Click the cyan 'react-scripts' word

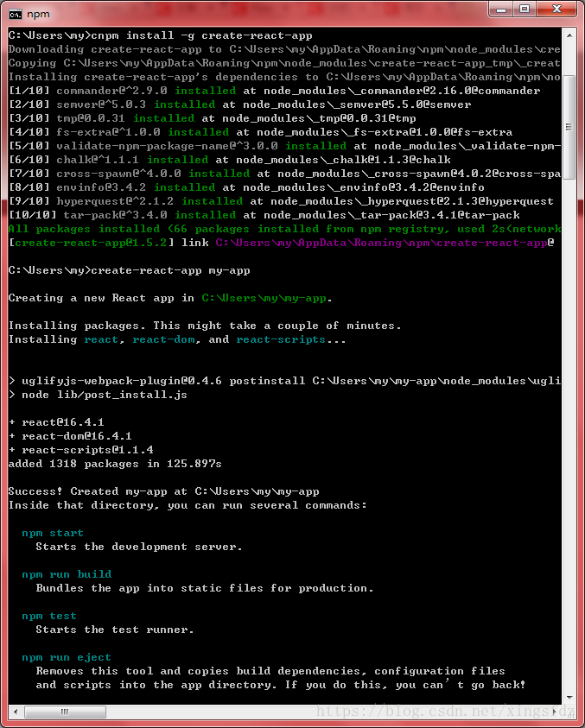[x=281, y=340]
